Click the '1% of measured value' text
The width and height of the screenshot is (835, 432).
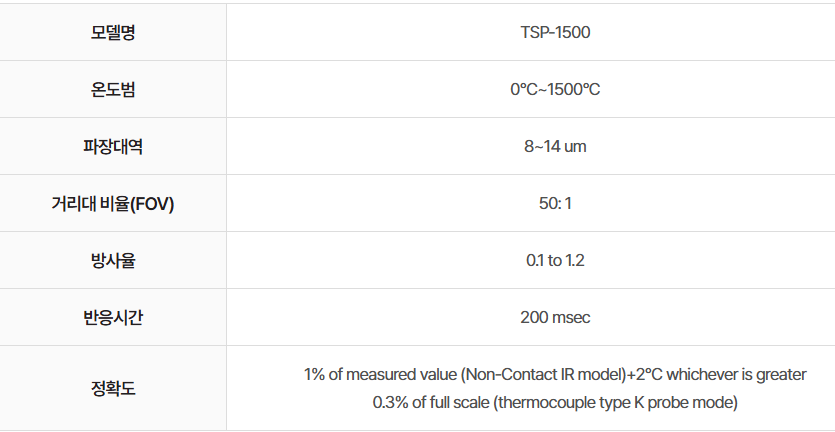click(x=380, y=374)
